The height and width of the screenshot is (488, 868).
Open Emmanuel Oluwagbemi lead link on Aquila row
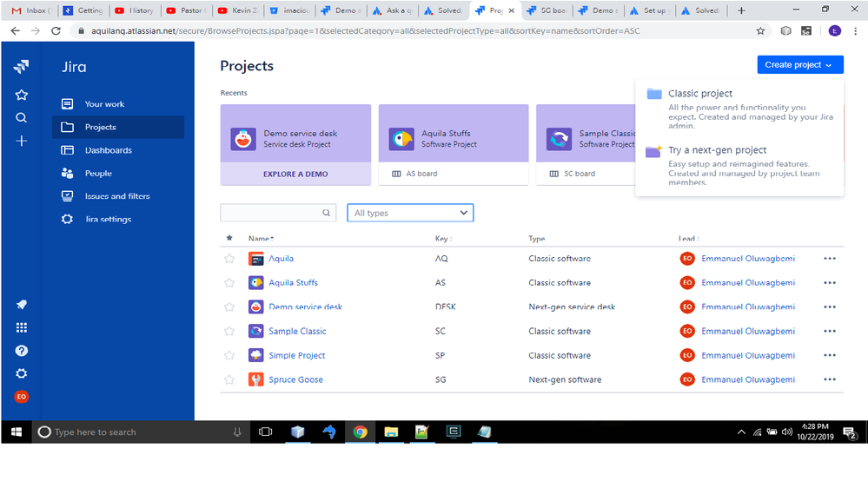click(748, 259)
